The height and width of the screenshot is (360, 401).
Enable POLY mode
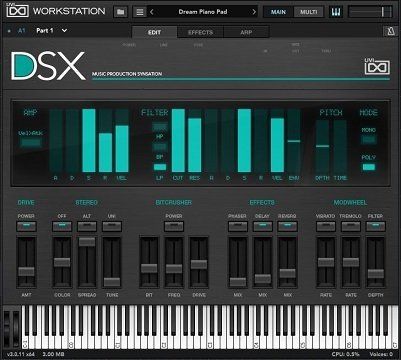pyautogui.click(x=369, y=167)
